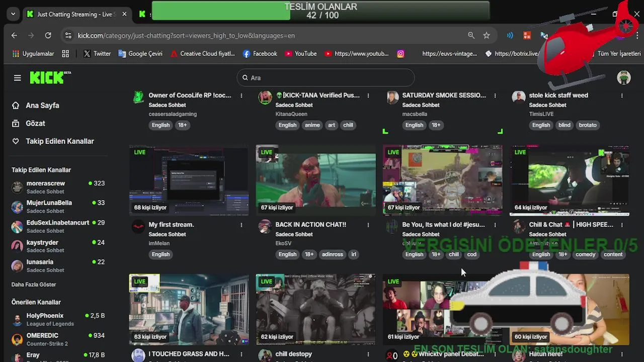The width and height of the screenshot is (644, 362).
Task: Open options menu for BACK IN ACTION CHAT
Action: [x=368, y=225]
